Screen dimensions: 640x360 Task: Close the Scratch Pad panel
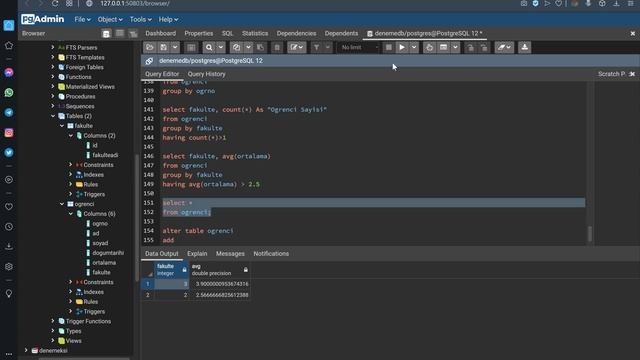[632, 74]
